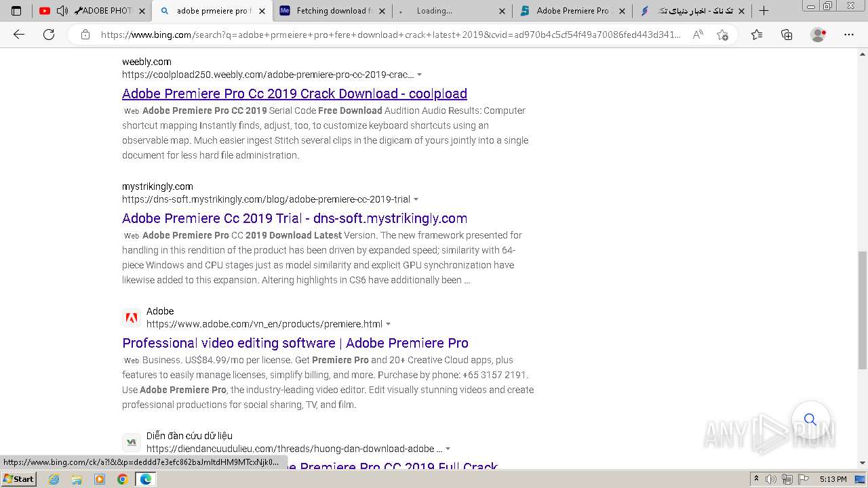Open the network tray icon
The width and height of the screenshot is (868, 488).
coord(787,479)
